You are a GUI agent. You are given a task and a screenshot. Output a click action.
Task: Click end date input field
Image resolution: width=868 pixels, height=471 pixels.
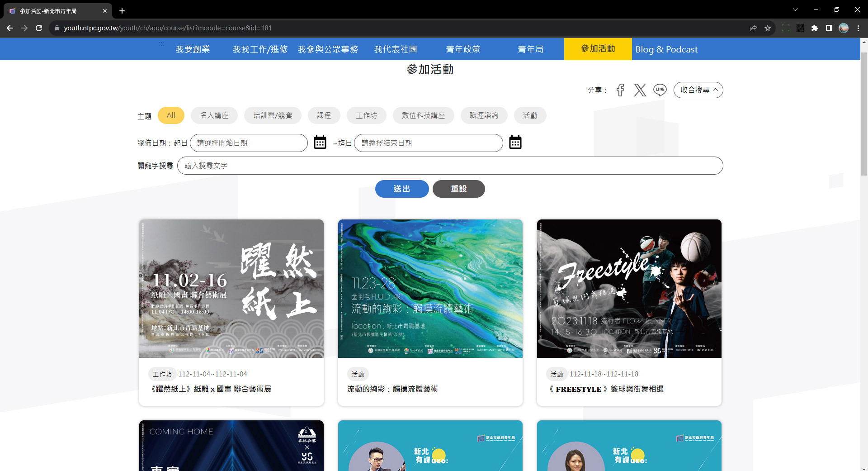coord(428,143)
